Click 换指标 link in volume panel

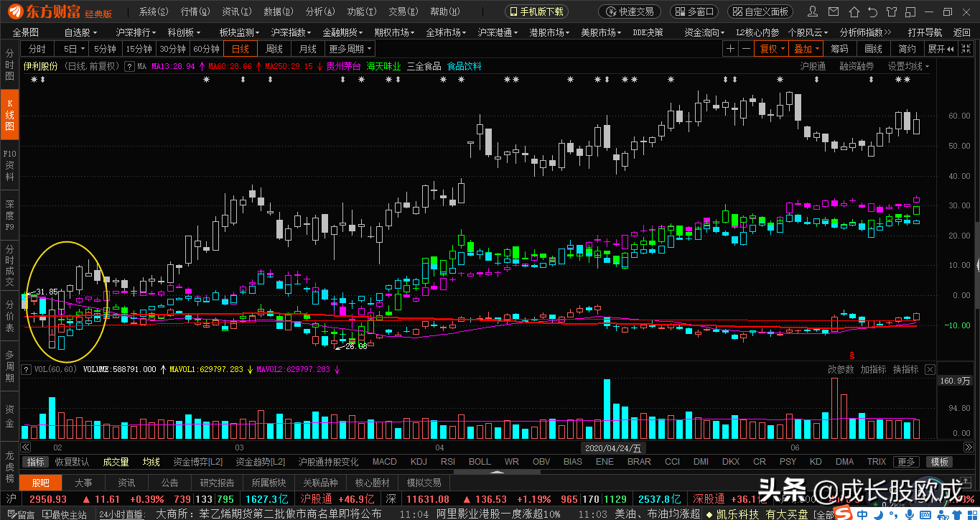pos(905,369)
